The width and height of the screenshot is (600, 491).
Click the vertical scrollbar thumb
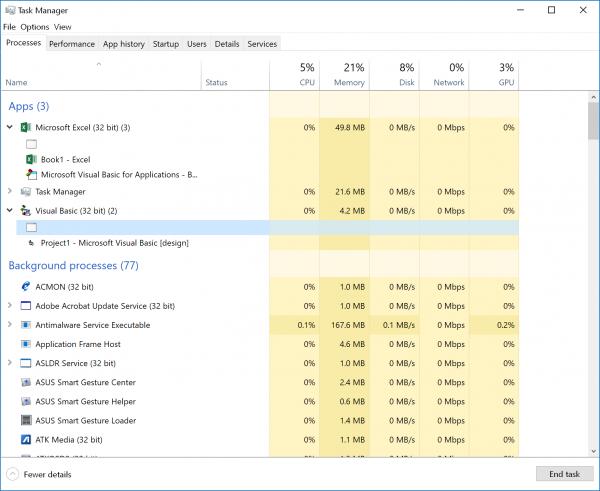(x=593, y=121)
